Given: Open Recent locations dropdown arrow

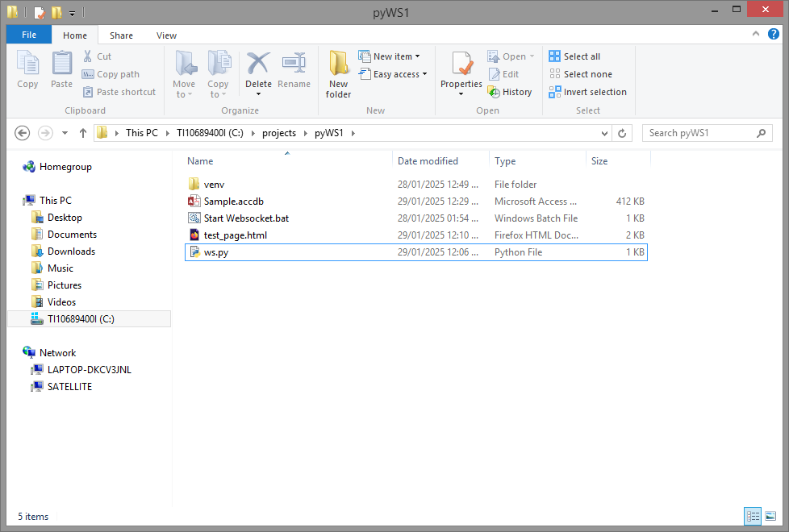Looking at the screenshot, I should [x=65, y=133].
